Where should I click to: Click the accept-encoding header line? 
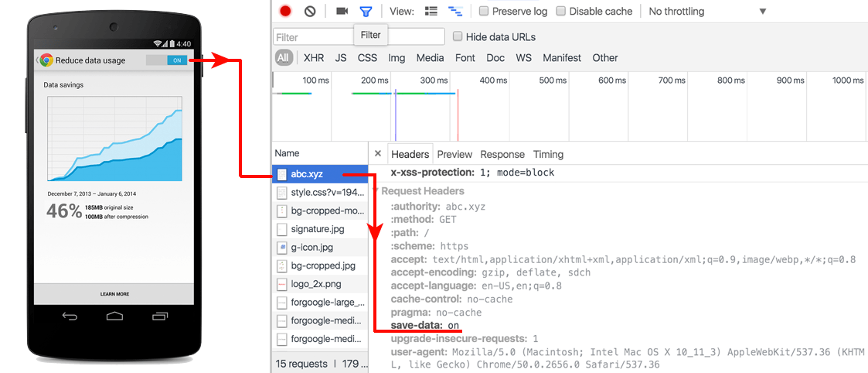pyautogui.click(x=491, y=272)
